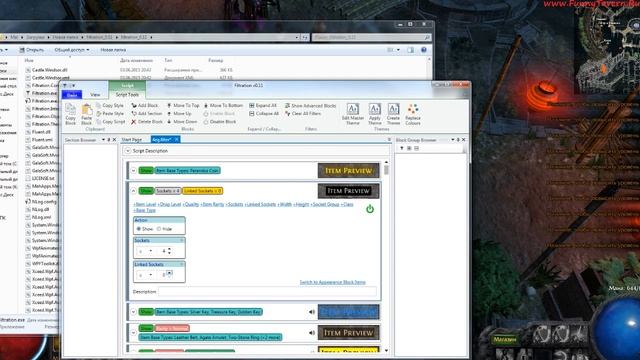Click the filter icon in Block Group Browser

(x=402, y=148)
